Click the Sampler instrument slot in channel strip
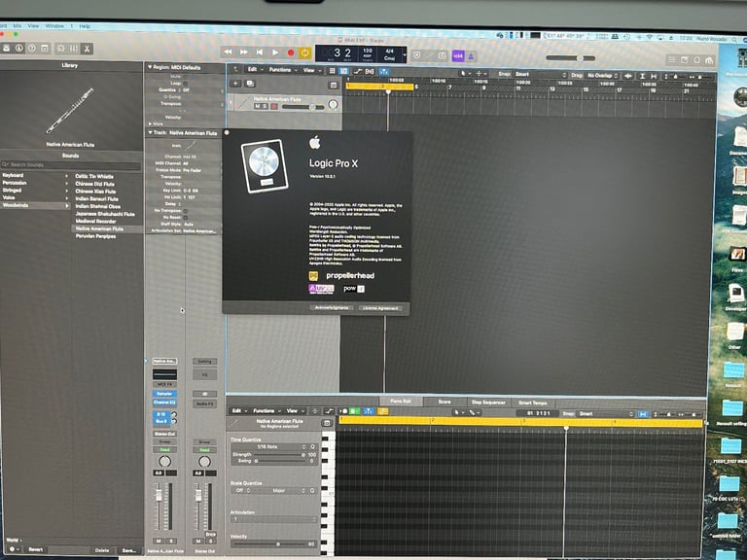The height and width of the screenshot is (560, 747). point(164,394)
